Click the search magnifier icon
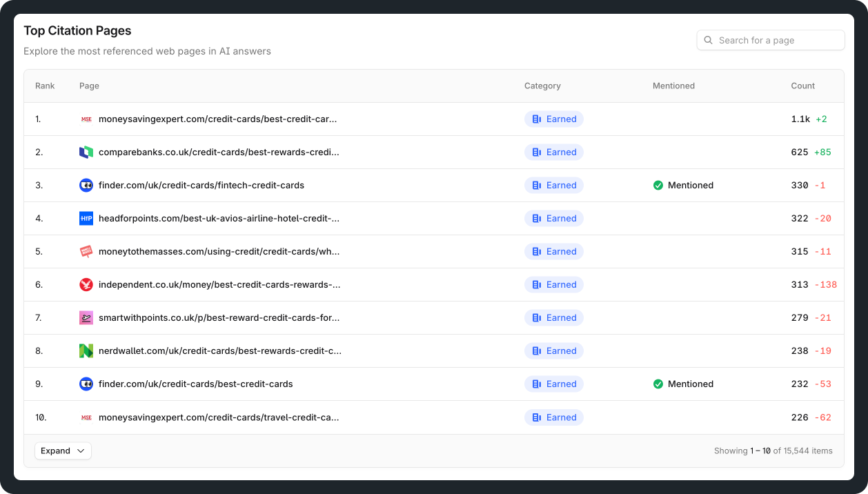 (x=708, y=40)
